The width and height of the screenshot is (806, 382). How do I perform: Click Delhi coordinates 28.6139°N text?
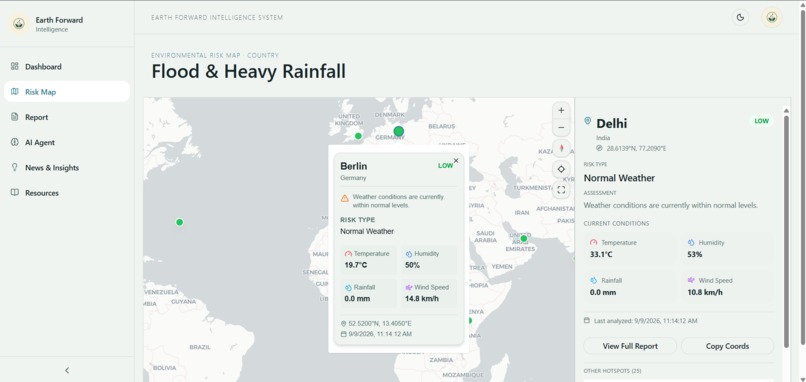coord(636,149)
